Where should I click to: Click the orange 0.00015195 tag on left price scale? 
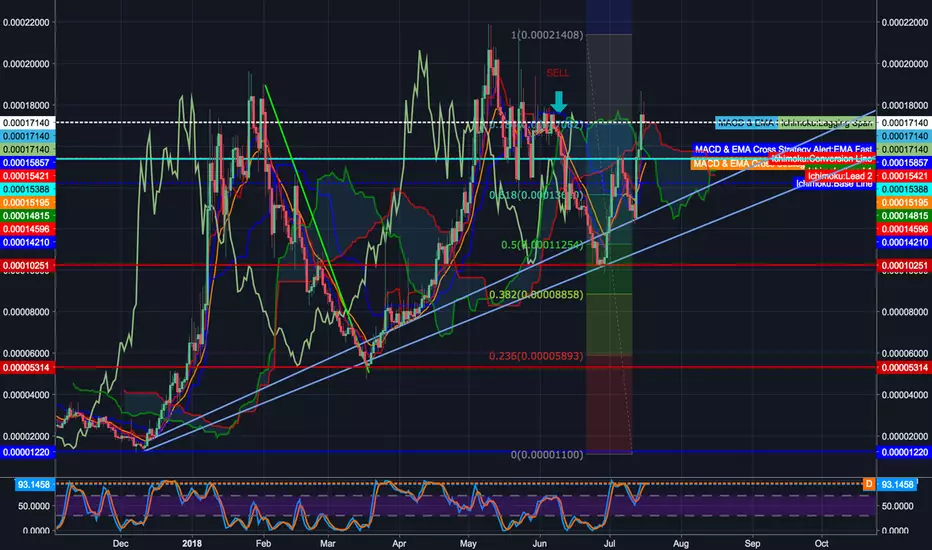[x=27, y=203]
